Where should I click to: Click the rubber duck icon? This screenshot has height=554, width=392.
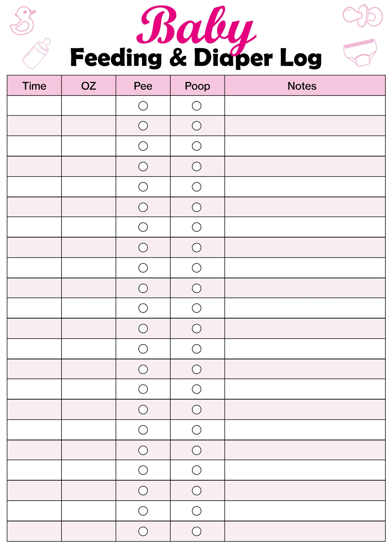coord(23,21)
